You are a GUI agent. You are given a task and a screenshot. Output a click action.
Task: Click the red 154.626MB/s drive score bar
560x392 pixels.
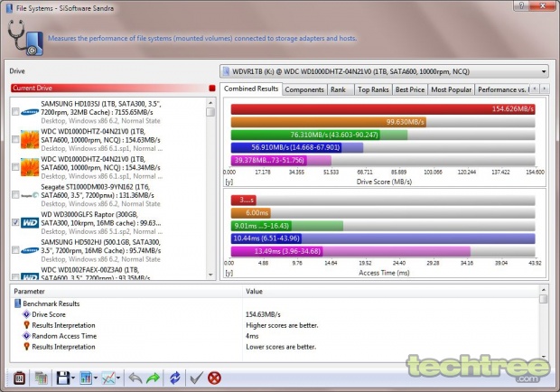(x=383, y=109)
